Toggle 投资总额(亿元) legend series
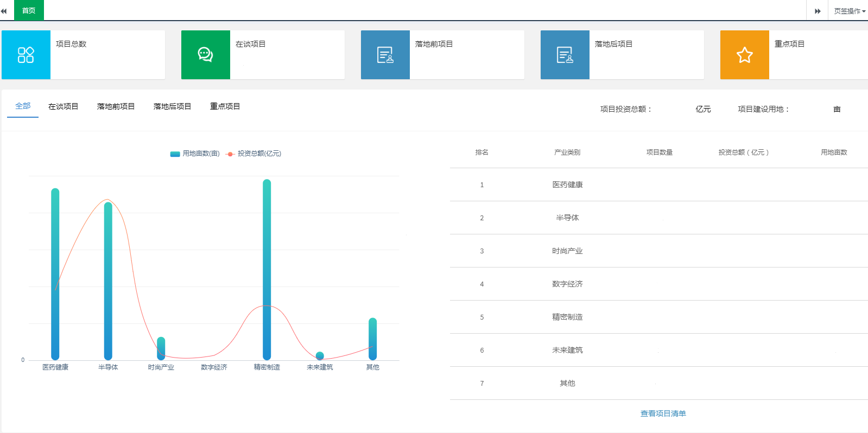868x433 pixels. [x=254, y=154]
